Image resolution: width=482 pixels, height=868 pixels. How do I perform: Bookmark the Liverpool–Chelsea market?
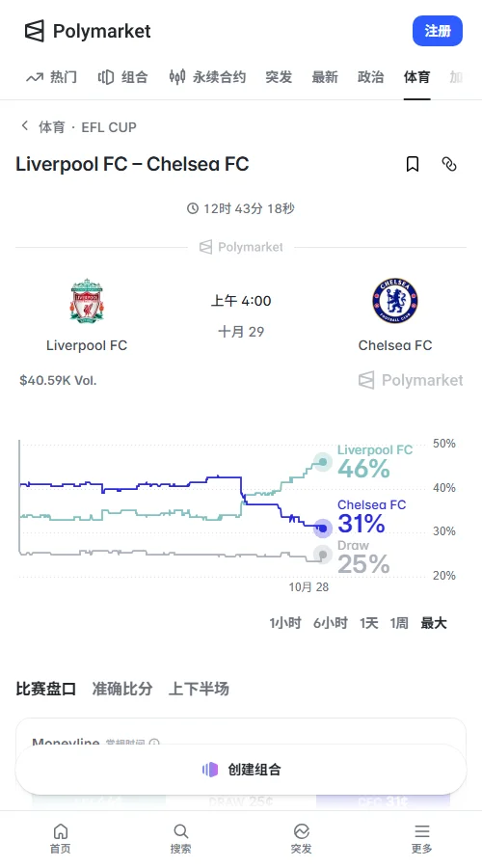tap(413, 164)
